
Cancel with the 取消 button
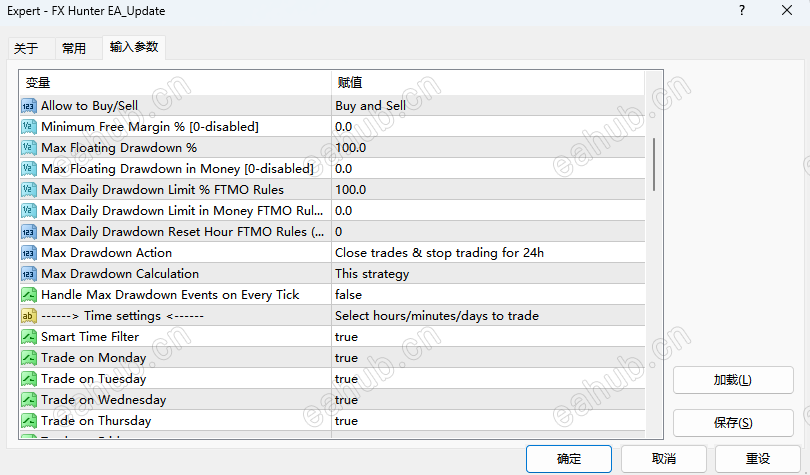pyautogui.click(x=663, y=458)
